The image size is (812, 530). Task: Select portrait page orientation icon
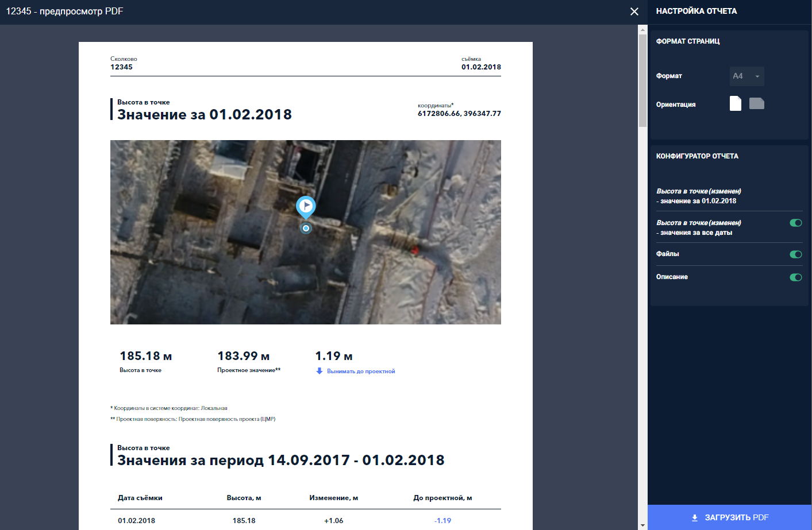735,103
